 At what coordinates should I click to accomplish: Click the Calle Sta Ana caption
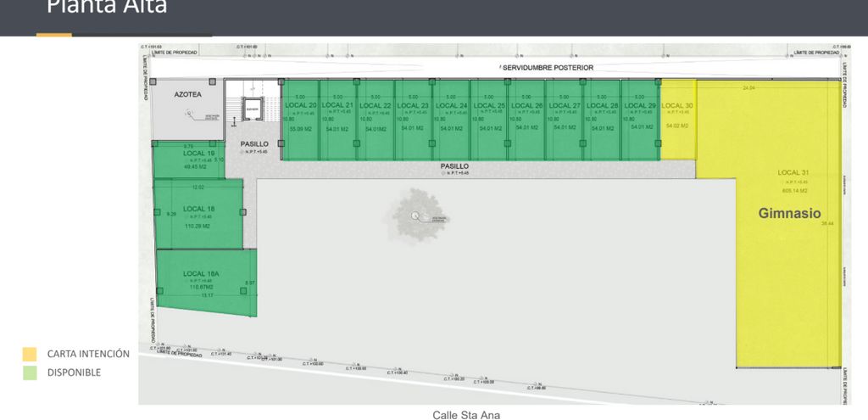[468, 414]
